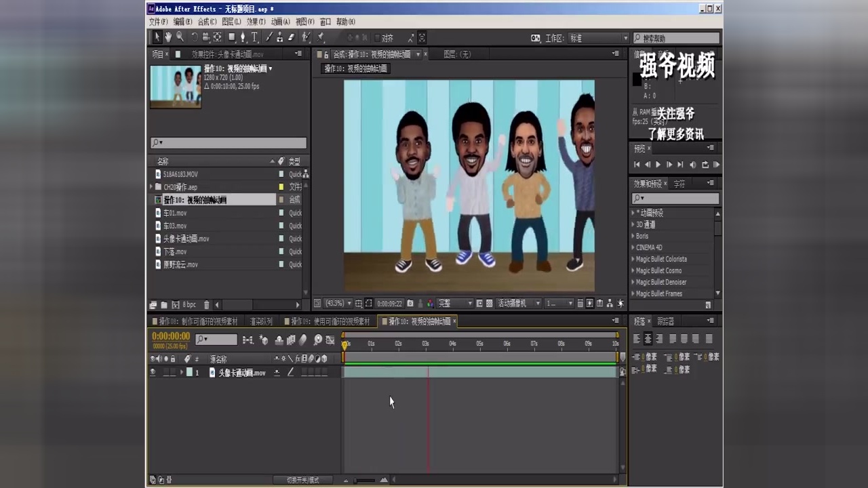Click the 0:00:00:00 timeline timecode
Screen dimensions: 868x488
click(x=171, y=336)
